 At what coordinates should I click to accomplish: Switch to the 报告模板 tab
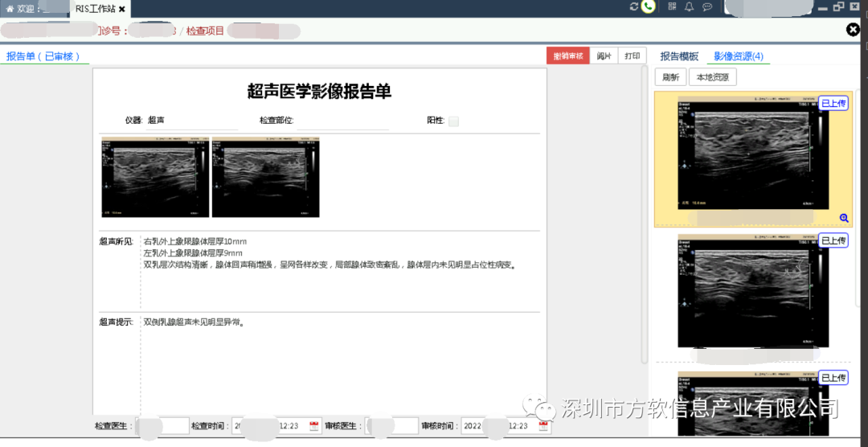pyautogui.click(x=679, y=56)
